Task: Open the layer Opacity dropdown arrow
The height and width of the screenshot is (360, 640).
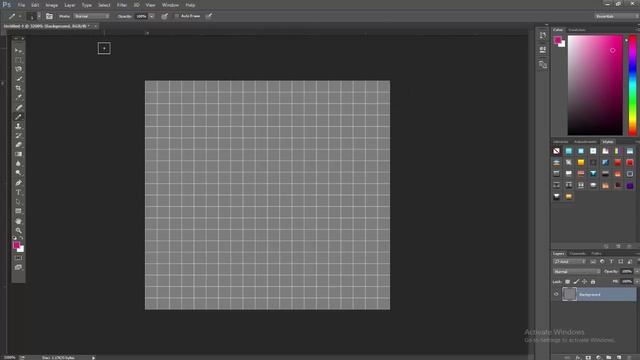Action: click(x=637, y=271)
